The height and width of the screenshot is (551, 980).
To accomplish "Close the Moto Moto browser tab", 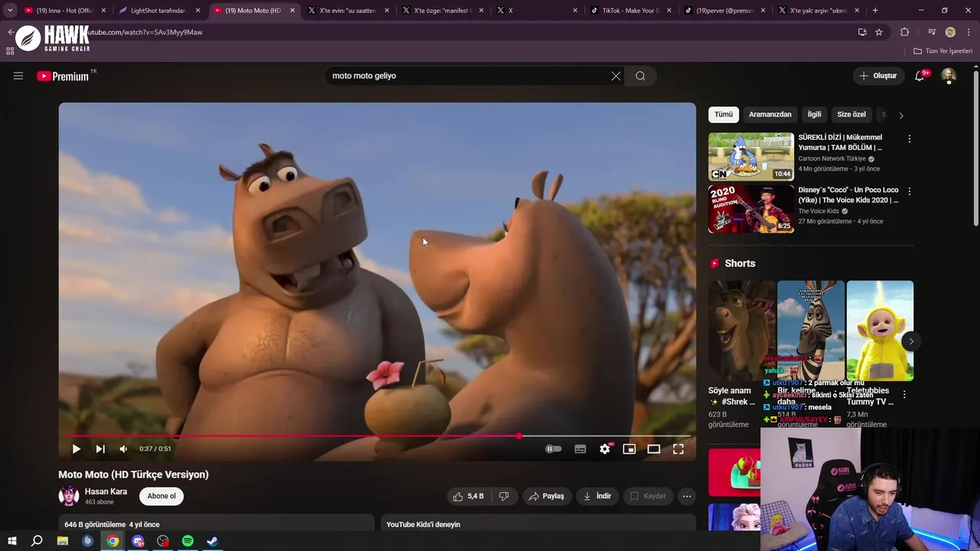I will (292, 11).
